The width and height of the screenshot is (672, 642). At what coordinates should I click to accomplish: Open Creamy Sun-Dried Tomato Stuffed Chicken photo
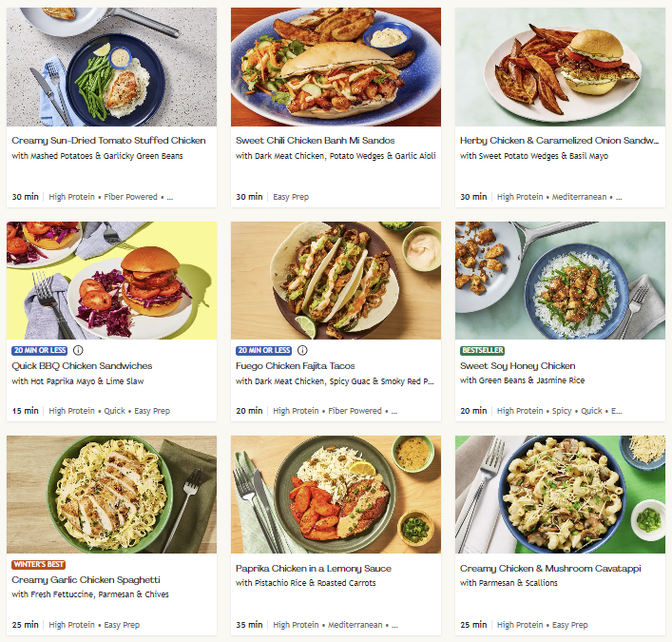click(111, 67)
